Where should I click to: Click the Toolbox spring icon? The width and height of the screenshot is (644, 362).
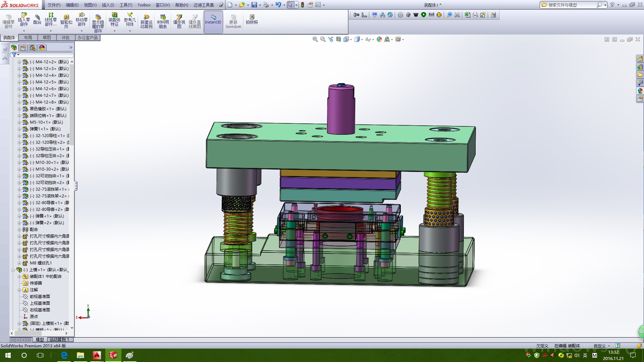pyautogui.click(x=431, y=15)
